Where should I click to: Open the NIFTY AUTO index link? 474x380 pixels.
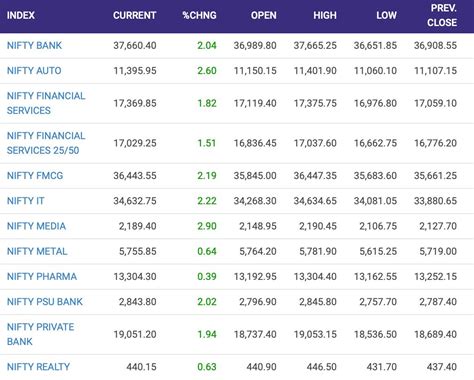pos(34,71)
